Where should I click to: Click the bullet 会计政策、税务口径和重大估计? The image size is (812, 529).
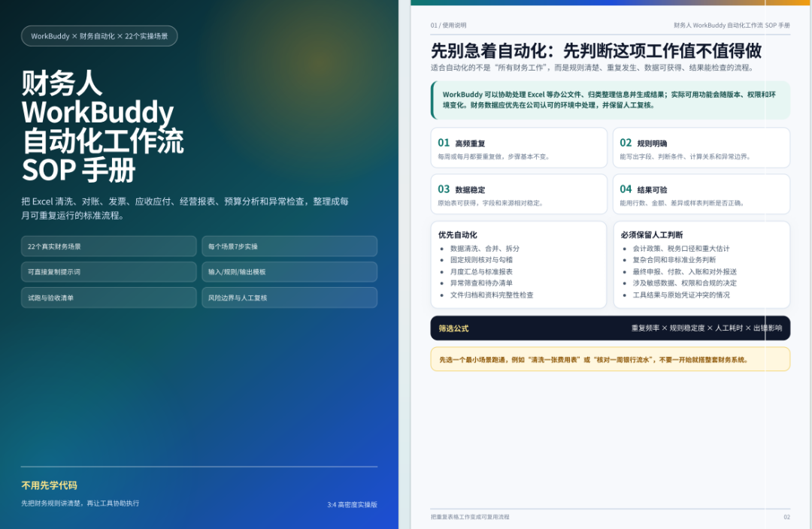tap(681, 249)
